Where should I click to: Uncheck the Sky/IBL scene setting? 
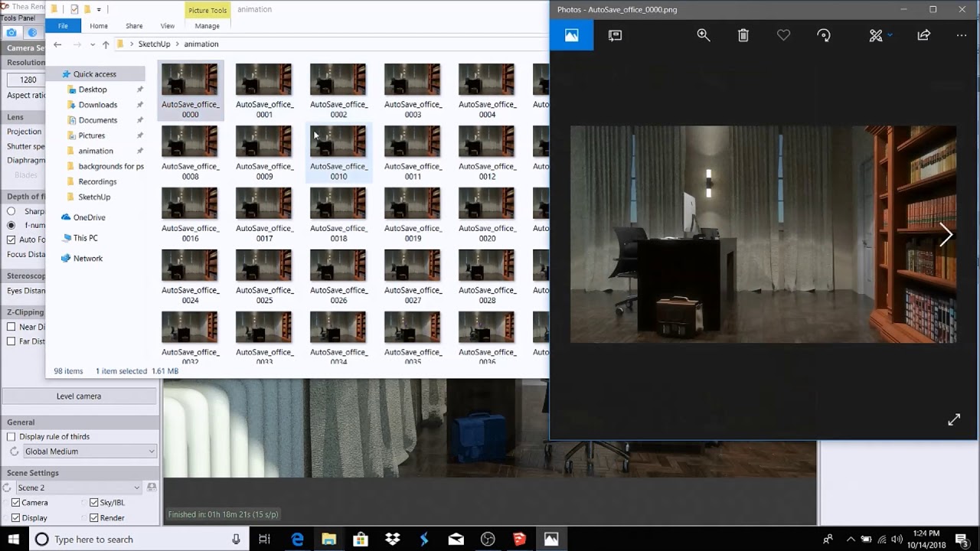click(x=93, y=503)
